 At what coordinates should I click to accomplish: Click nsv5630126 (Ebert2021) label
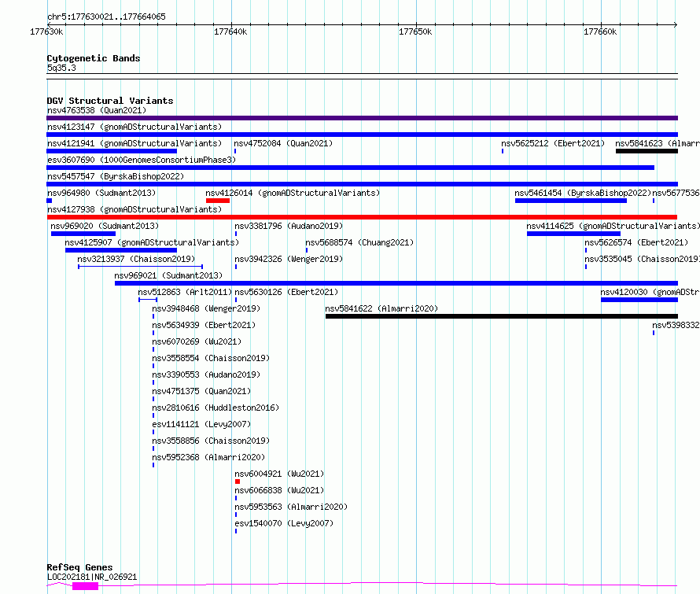click(286, 292)
